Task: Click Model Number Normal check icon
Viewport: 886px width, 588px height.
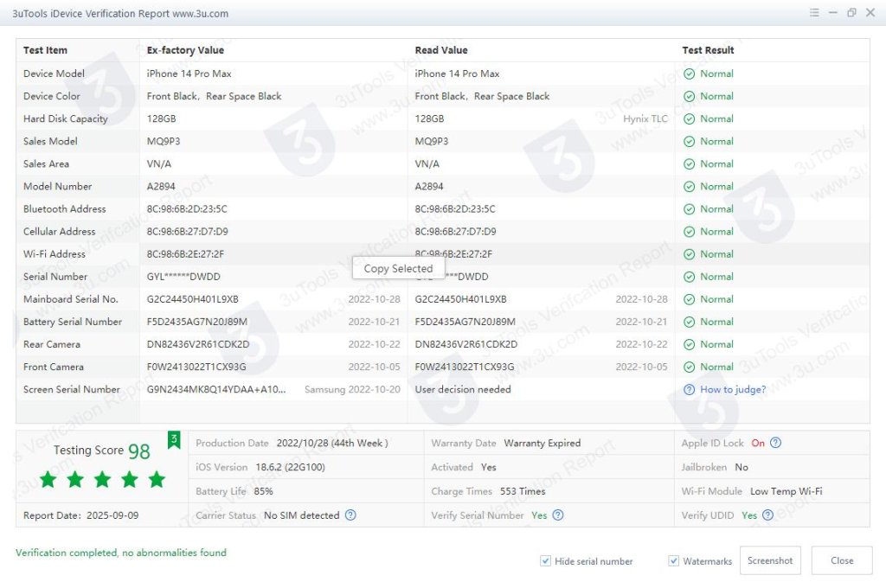Action: pos(689,187)
